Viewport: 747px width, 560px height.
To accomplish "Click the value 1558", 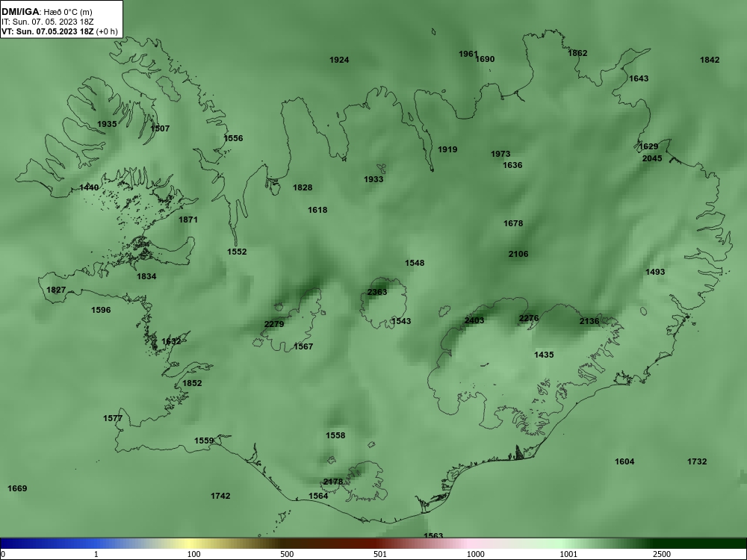I will tap(335, 436).
